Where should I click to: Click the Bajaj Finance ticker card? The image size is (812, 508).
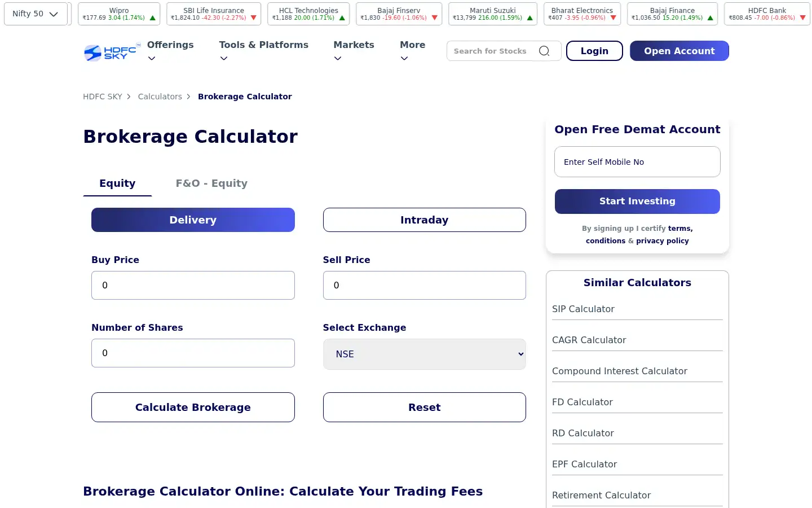(672, 14)
